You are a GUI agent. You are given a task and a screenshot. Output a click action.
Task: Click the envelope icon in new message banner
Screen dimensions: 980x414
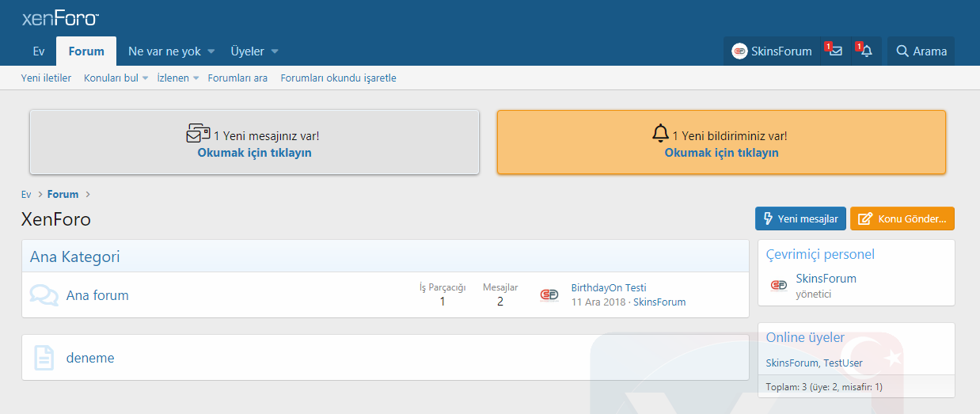[x=198, y=134]
